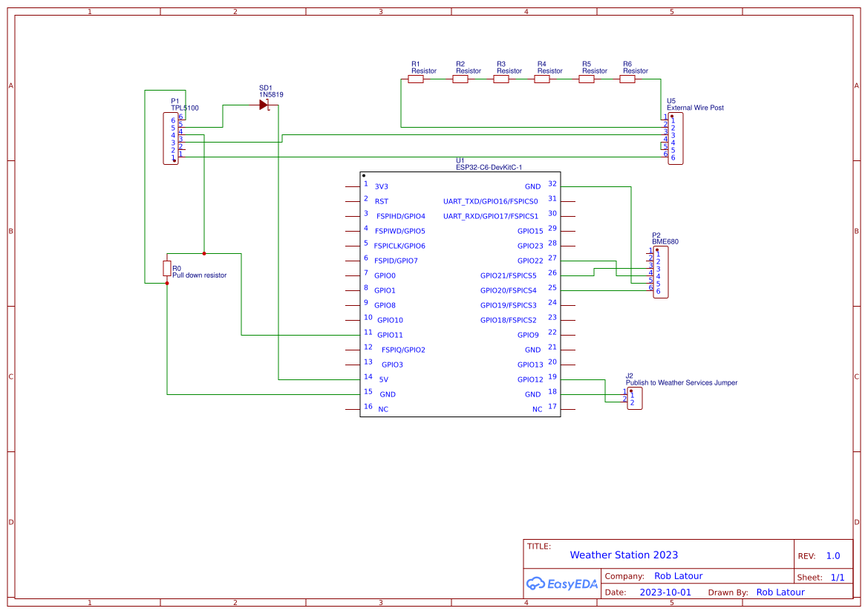Image resolution: width=868 pixels, height=614 pixels.
Task: Click the title Weather Station 2023
Action: [x=624, y=555]
